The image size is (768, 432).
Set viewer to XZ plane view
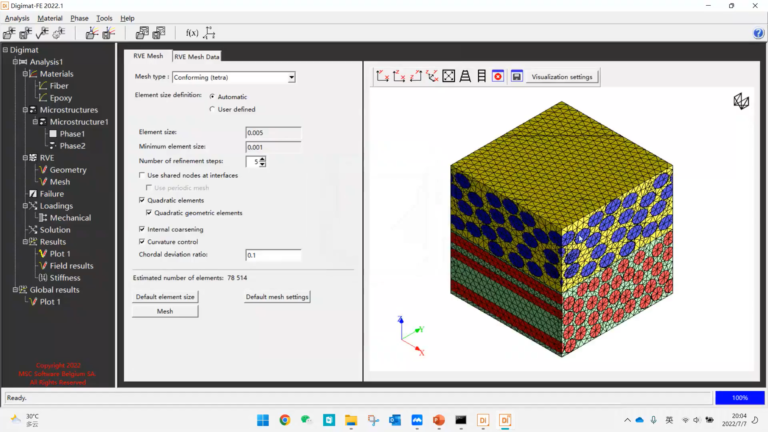click(399, 76)
